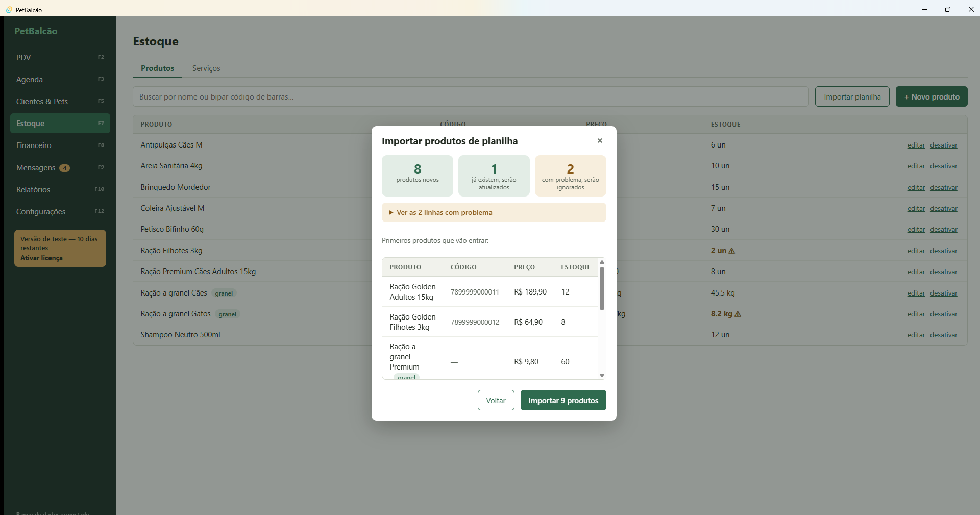Viewport: 980px width, 515px height.
Task: Expand 'Ver as 2 linhas com problema'
Action: [x=494, y=212]
